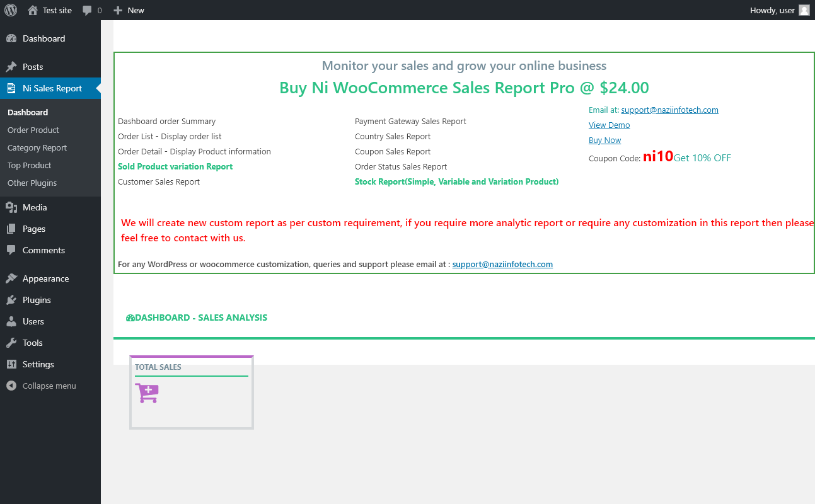Click the Appearance brush icon
The image size is (815, 504).
[11, 278]
